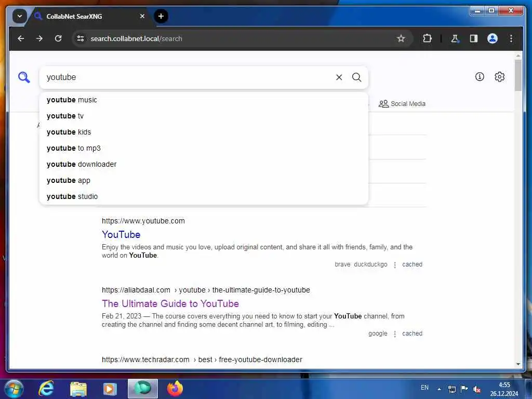This screenshot has width=532, height=399.
Task: Expand the tab search dropdown
Action: (x=20, y=16)
